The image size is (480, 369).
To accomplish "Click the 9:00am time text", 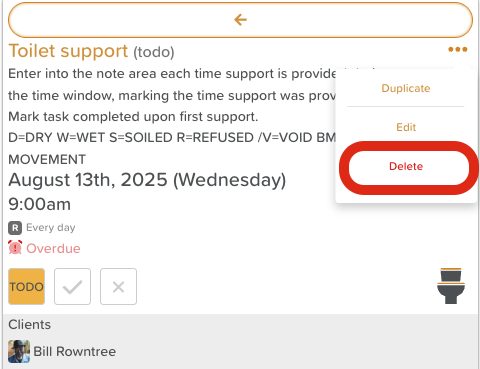I will coord(40,204).
